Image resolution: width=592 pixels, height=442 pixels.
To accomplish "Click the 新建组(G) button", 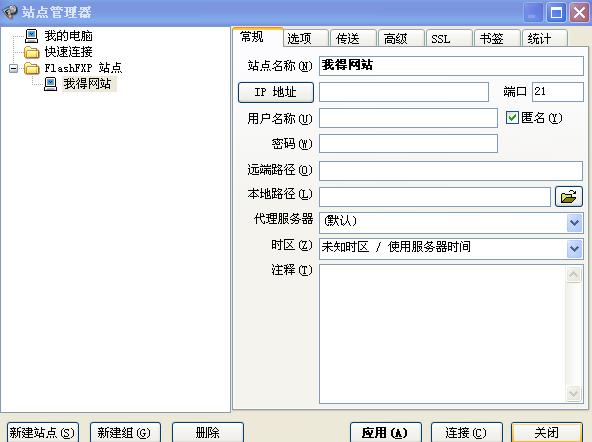I will coord(125,432).
